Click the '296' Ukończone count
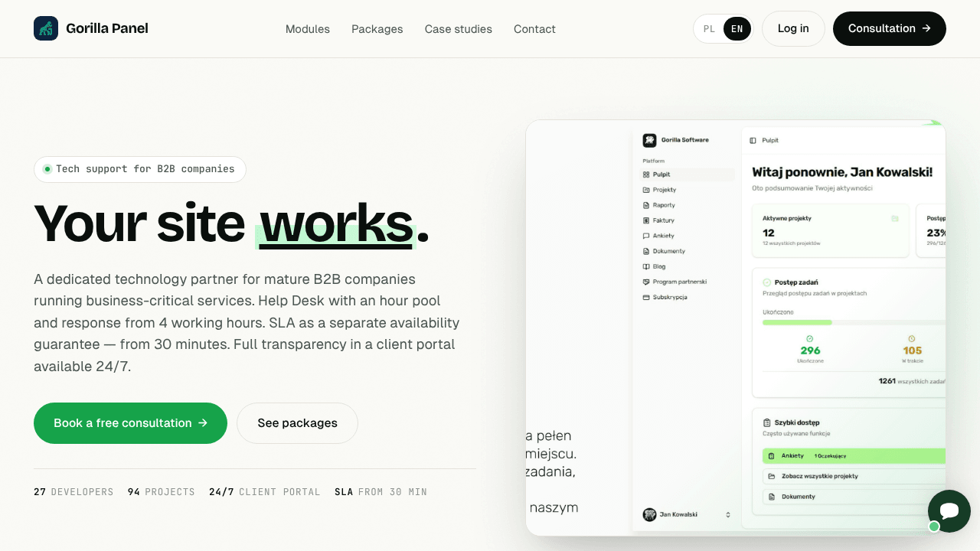 coord(810,350)
